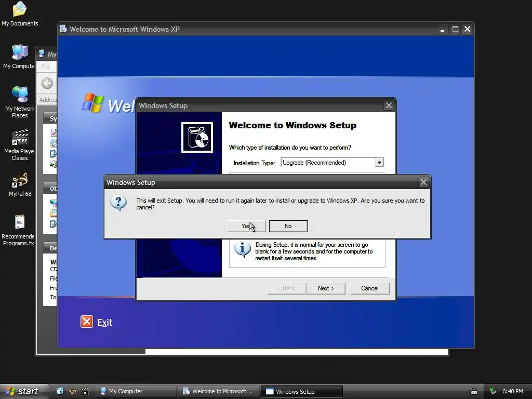Confirm cancel by clicking Yes
The height and width of the screenshot is (399, 532).
246,226
